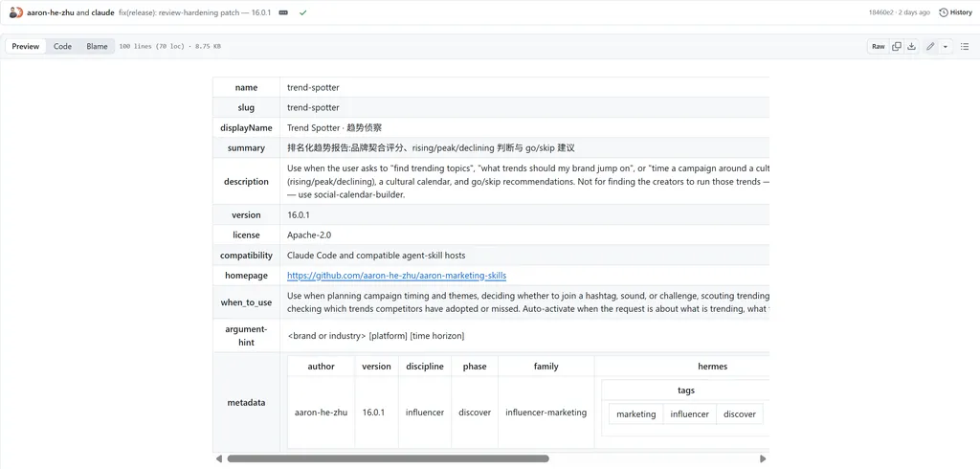Screen dimensions: 980x469
Task: Open the review-hardening patch commit message
Action: point(194,12)
